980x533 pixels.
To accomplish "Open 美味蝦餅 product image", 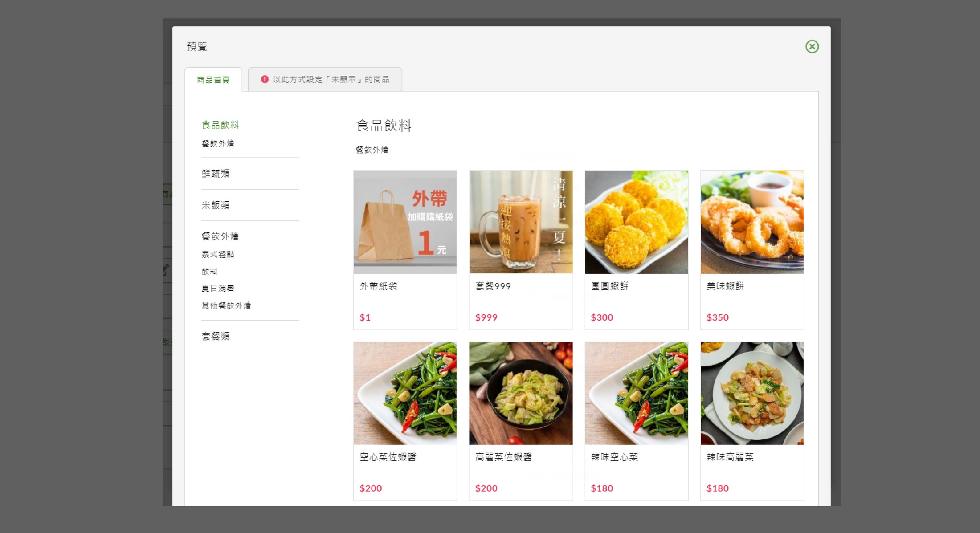I will coord(752,222).
